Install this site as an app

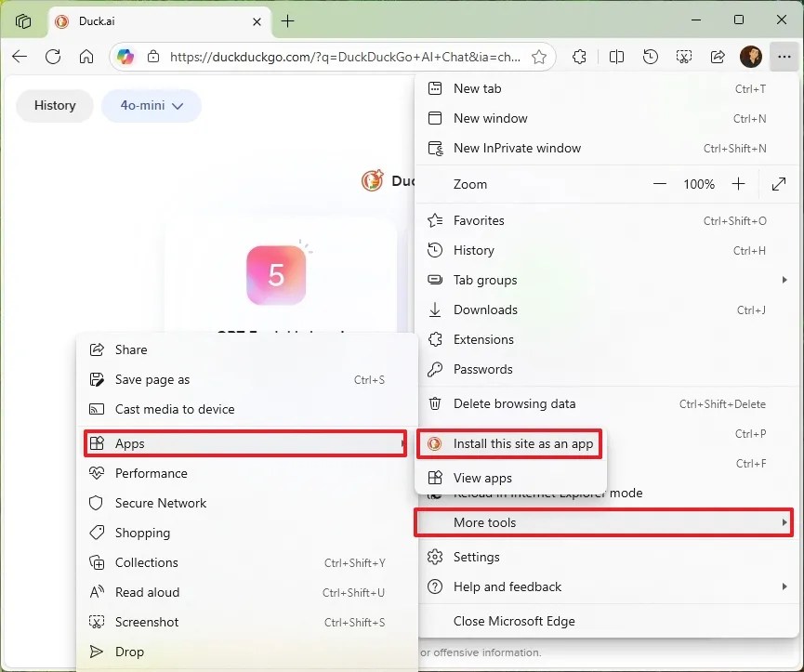[x=521, y=444]
